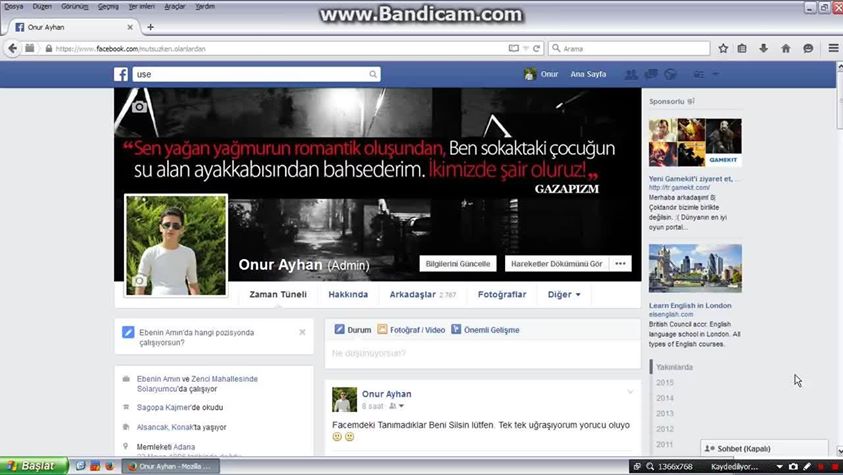Click the profile picture camera icon
This screenshot has width=843, height=475.
tap(139, 280)
